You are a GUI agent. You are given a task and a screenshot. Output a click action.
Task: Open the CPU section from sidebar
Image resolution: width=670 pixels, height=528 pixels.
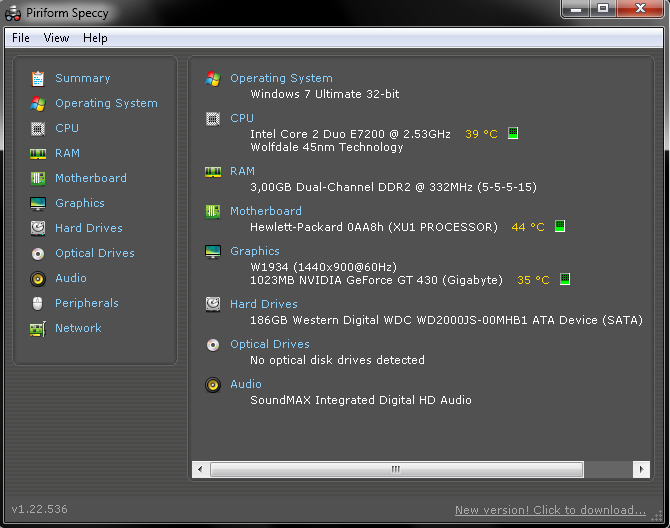click(67, 128)
